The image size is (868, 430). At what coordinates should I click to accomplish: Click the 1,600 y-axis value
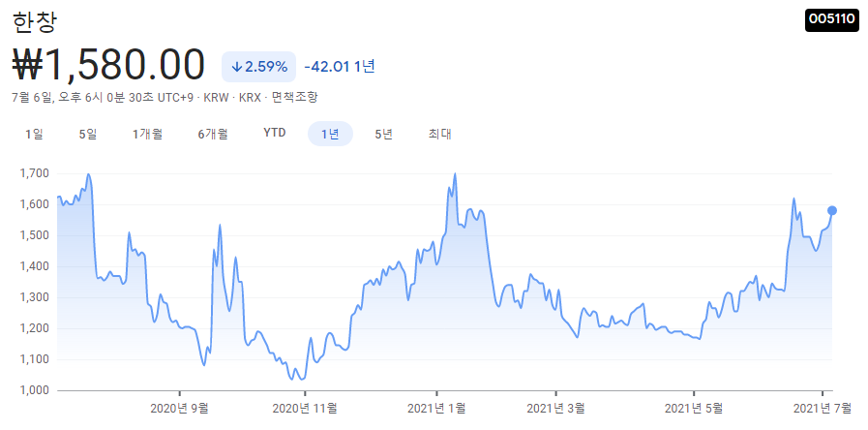click(x=34, y=204)
